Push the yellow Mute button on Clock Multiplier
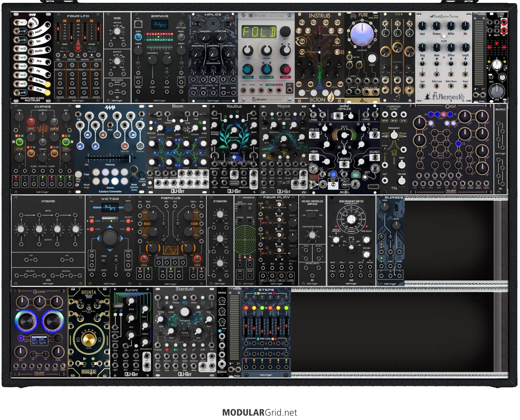Image resolution: width=520 pixels, height=420 pixels. (x=47, y=93)
